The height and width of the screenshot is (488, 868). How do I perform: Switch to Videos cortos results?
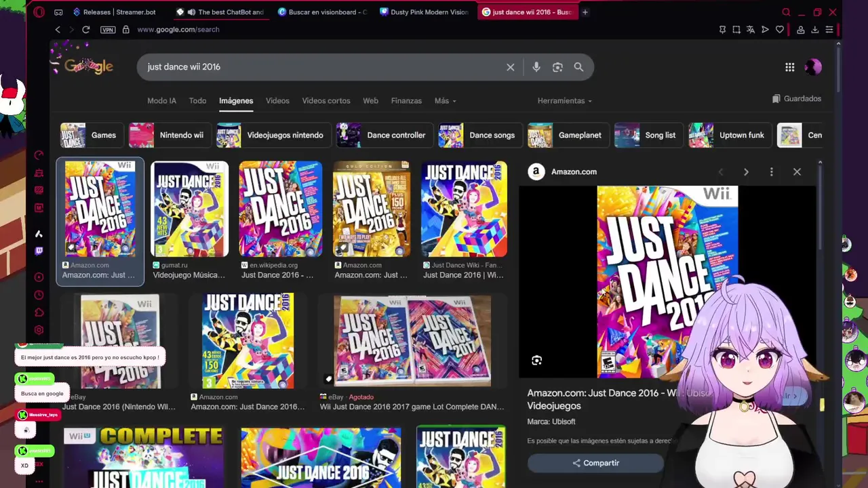pos(326,100)
